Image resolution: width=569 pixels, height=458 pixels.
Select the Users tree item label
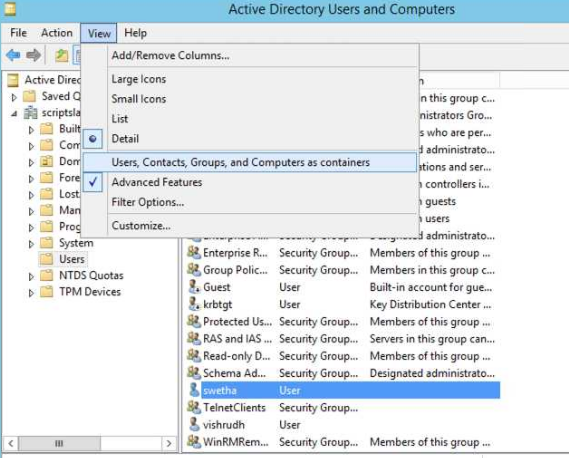click(x=72, y=259)
